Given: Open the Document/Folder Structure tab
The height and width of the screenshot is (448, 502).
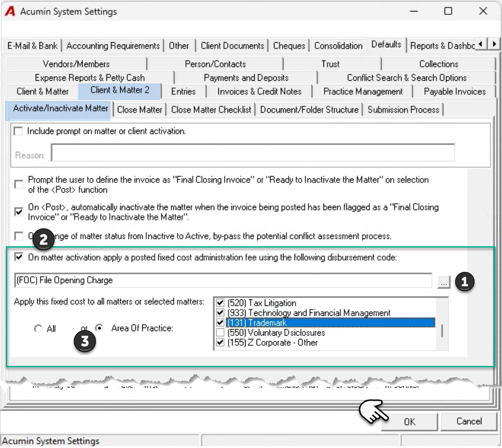Looking at the screenshot, I should click(309, 110).
